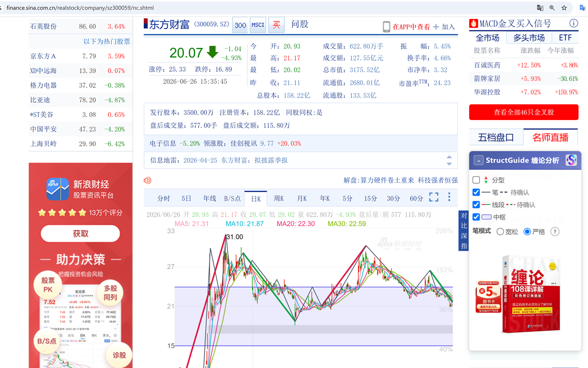Open the 多头市场 tab
This screenshot has height=368, width=588.
point(529,38)
